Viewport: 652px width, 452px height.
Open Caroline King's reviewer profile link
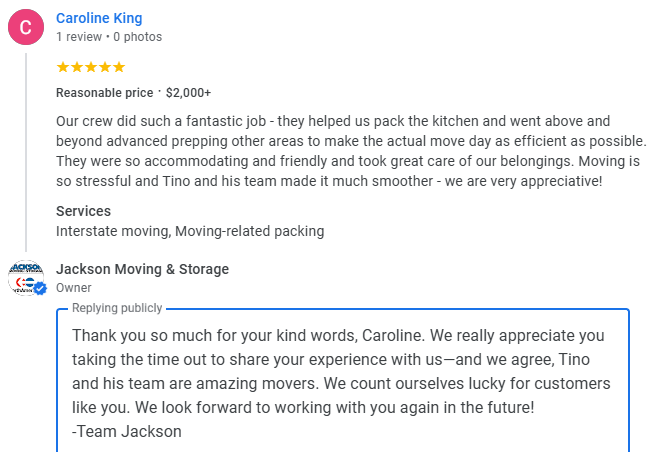tap(99, 18)
